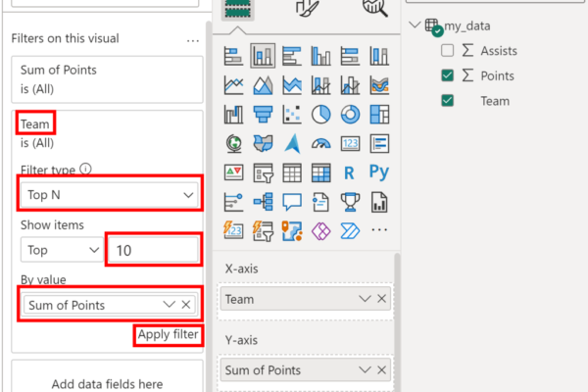Viewport: 588px width, 392px height.
Task: Choose the Decomposition tree visual
Action: coord(263,202)
